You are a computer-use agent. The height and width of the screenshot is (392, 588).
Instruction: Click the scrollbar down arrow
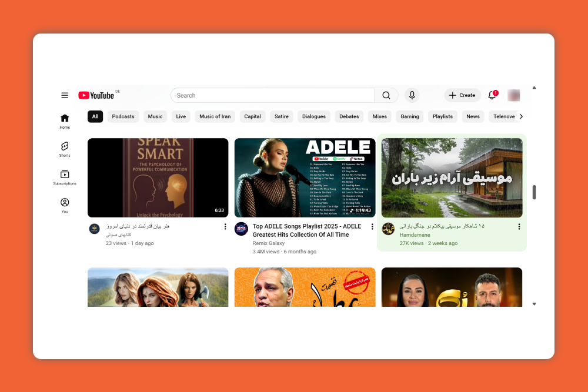point(534,304)
